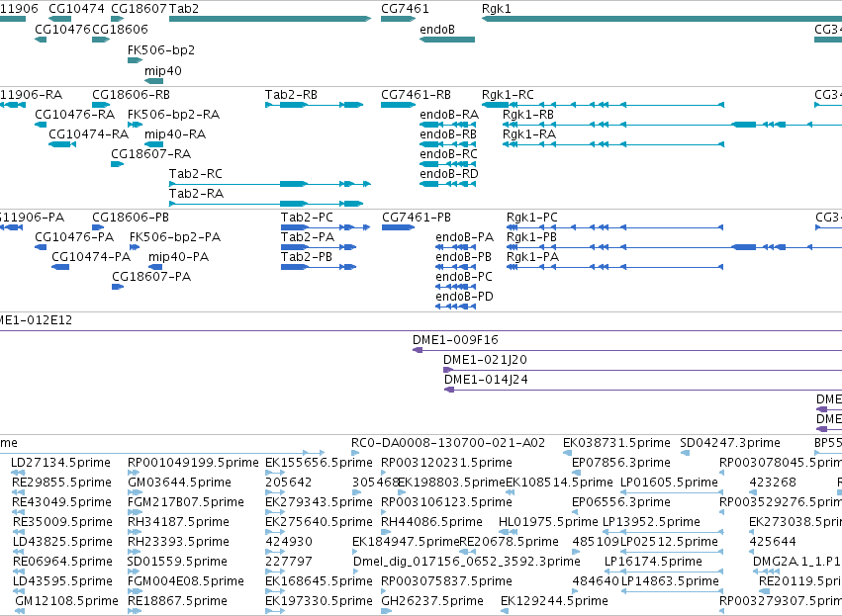Select EST EK038731.5prime
Screen dimensions: 842x616
(x=567, y=454)
